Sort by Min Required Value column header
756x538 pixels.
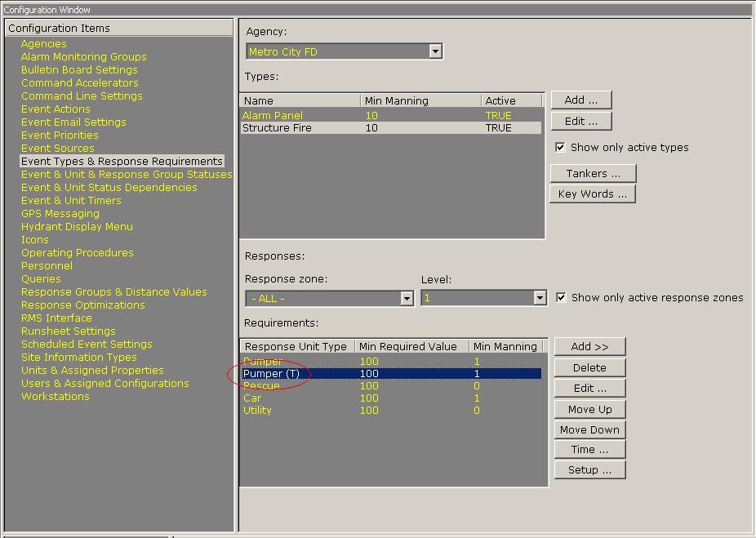click(411, 347)
